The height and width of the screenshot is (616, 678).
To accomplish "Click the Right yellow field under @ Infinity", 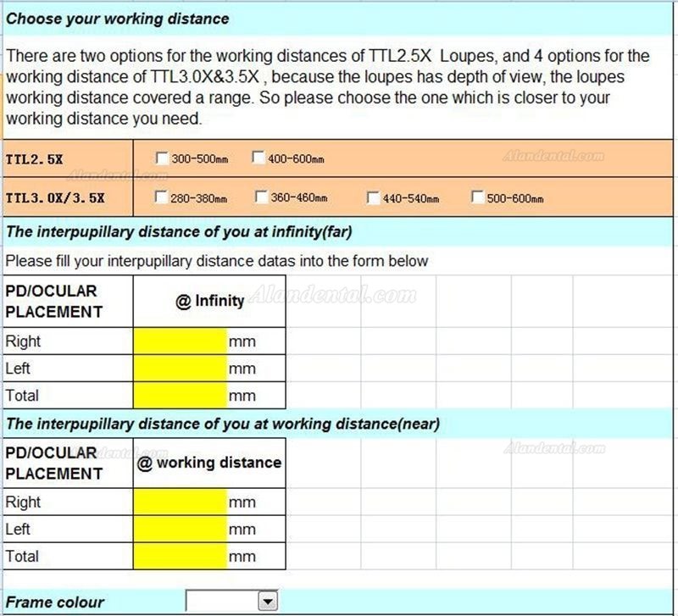I will coord(180,341).
